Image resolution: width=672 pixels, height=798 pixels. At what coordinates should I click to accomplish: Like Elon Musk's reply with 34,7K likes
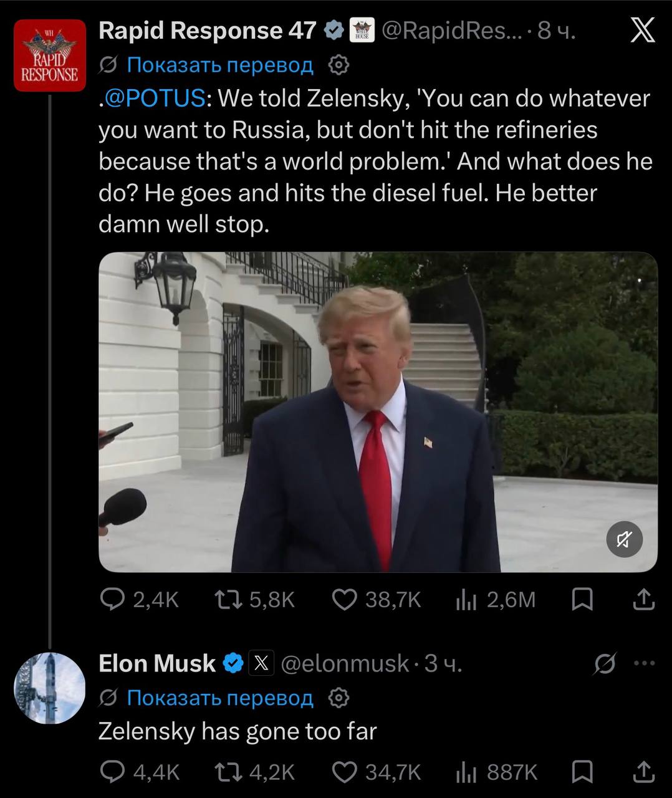click(376, 772)
